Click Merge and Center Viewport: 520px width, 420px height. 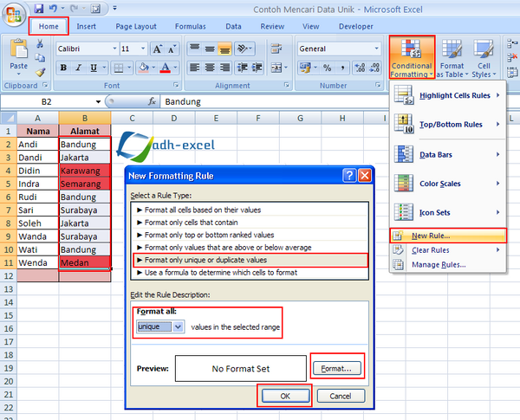(x=276, y=68)
